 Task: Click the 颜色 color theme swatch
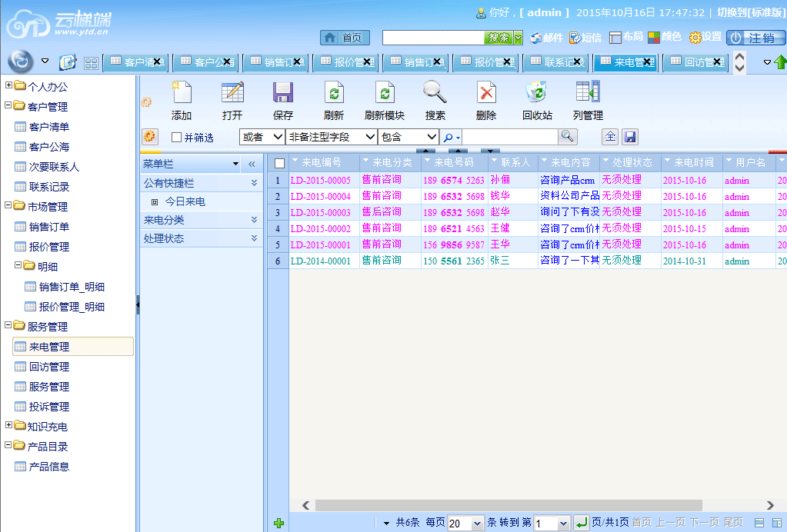pyautogui.click(x=665, y=37)
